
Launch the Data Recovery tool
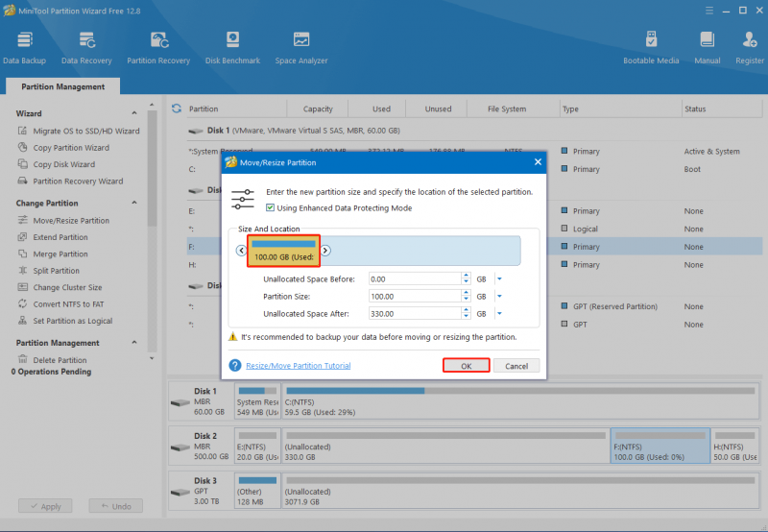pos(86,47)
